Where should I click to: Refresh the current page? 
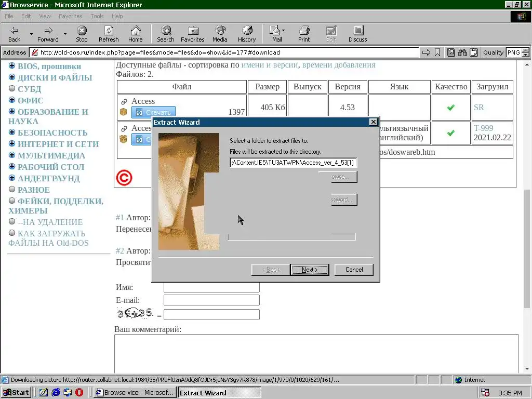click(109, 34)
